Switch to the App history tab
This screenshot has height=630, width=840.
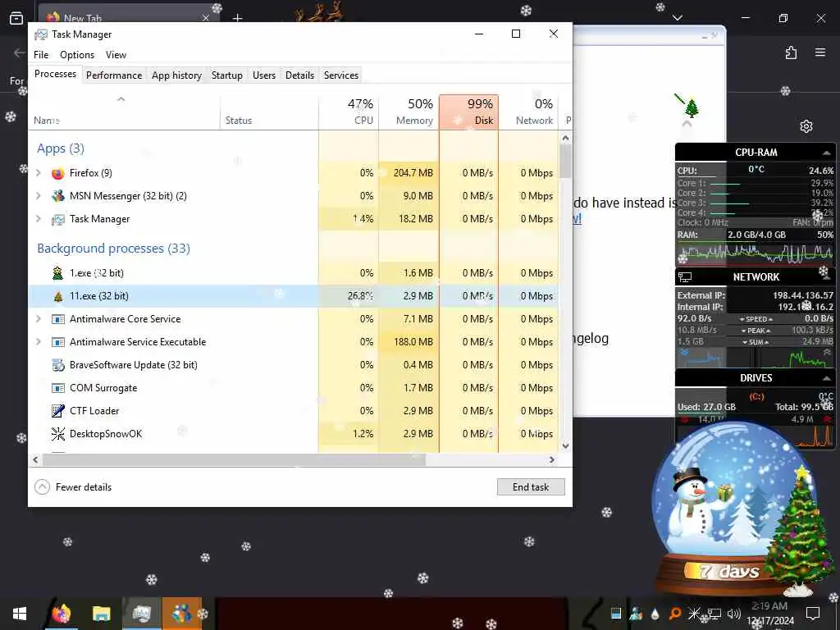tap(177, 75)
